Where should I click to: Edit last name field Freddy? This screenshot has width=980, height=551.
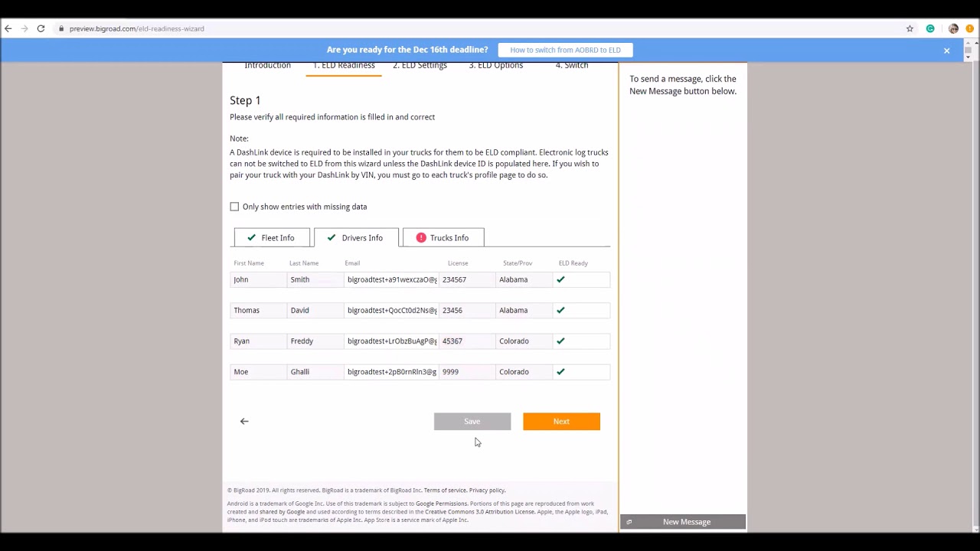pyautogui.click(x=315, y=341)
